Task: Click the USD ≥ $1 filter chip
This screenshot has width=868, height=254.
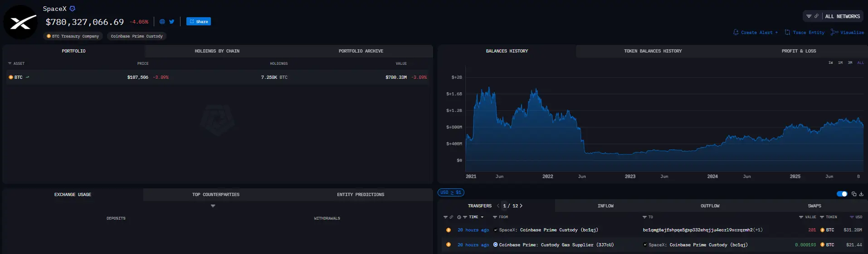Action: point(451,192)
